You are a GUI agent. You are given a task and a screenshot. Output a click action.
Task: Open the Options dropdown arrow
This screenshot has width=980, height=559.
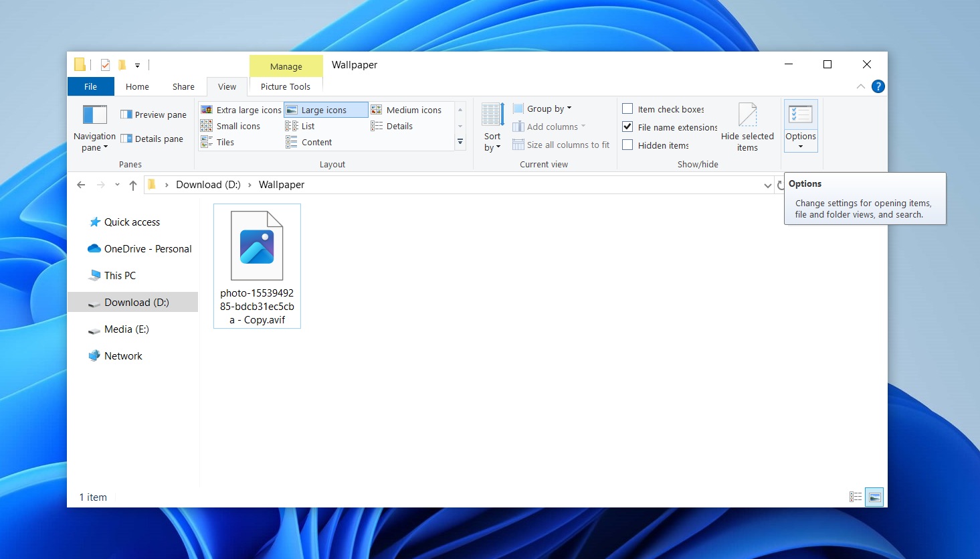pyautogui.click(x=801, y=147)
